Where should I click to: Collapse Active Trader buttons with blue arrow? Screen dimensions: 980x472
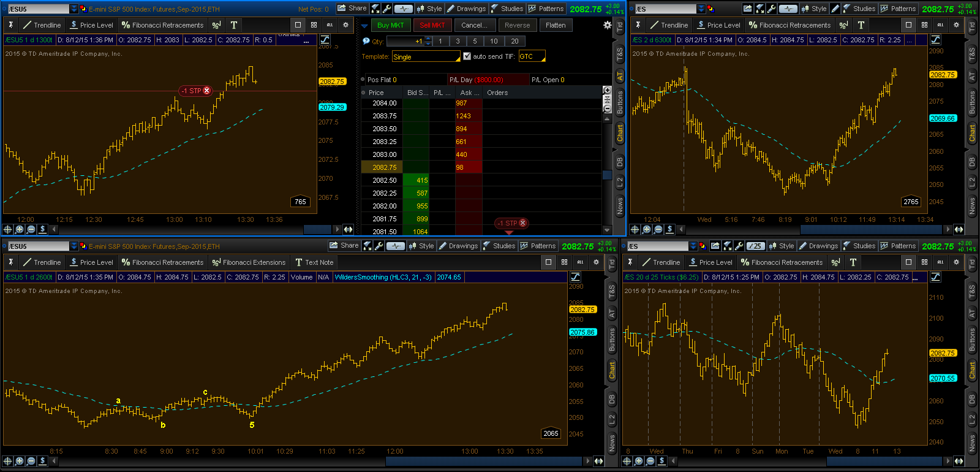365,26
